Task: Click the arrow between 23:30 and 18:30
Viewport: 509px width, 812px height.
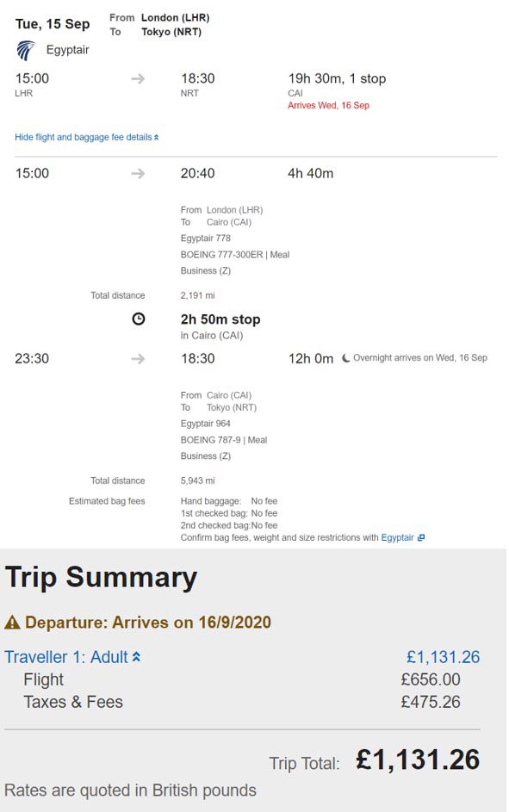Action: [x=138, y=359]
